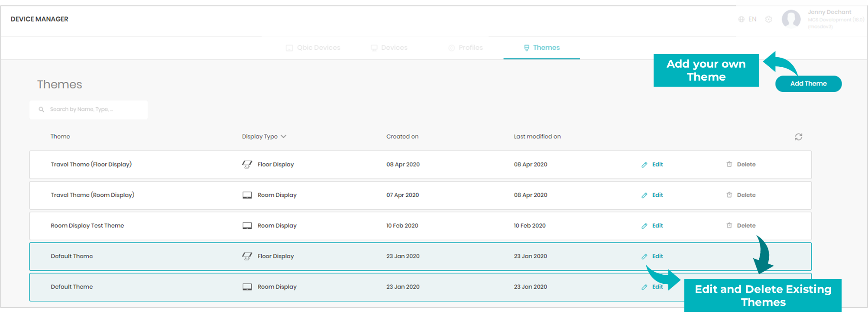Click the DEVICE MANAGER title

click(39, 19)
